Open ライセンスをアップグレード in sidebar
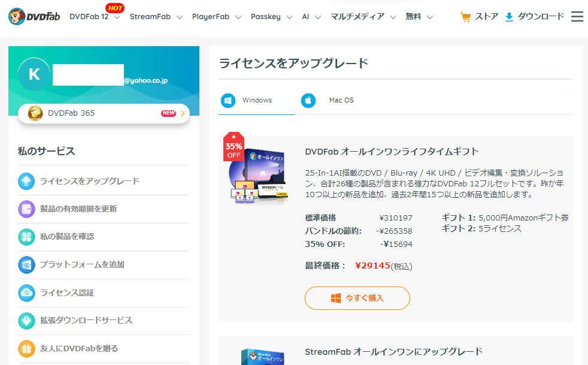The image size is (588, 365). tap(90, 181)
